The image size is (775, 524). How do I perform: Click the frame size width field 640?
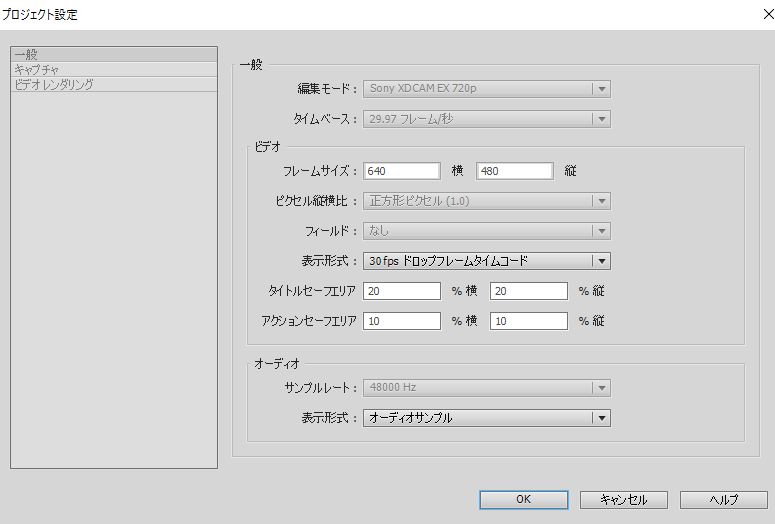tap(402, 171)
